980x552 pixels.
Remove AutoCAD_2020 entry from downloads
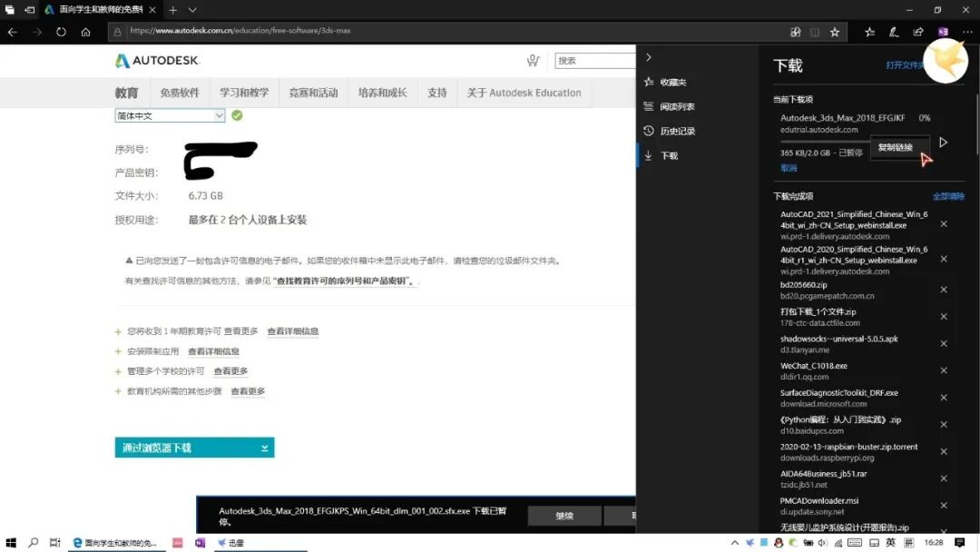click(x=944, y=259)
